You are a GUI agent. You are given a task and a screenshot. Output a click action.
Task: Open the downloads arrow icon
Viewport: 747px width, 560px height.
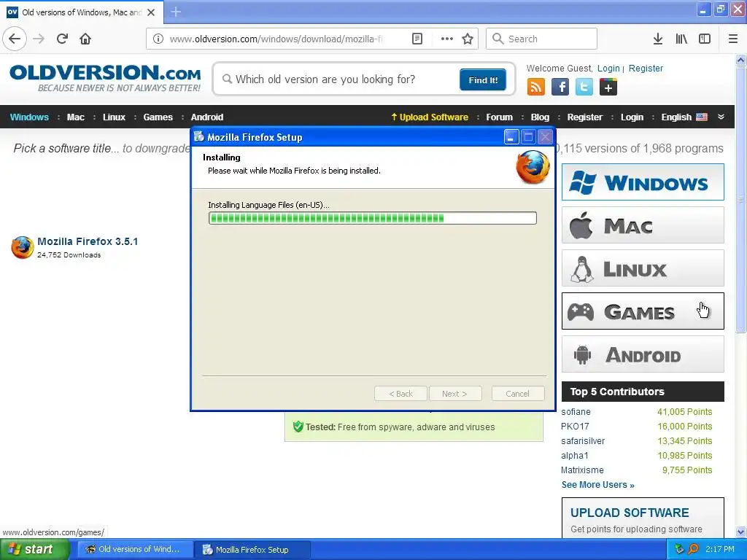tap(658, 39)
